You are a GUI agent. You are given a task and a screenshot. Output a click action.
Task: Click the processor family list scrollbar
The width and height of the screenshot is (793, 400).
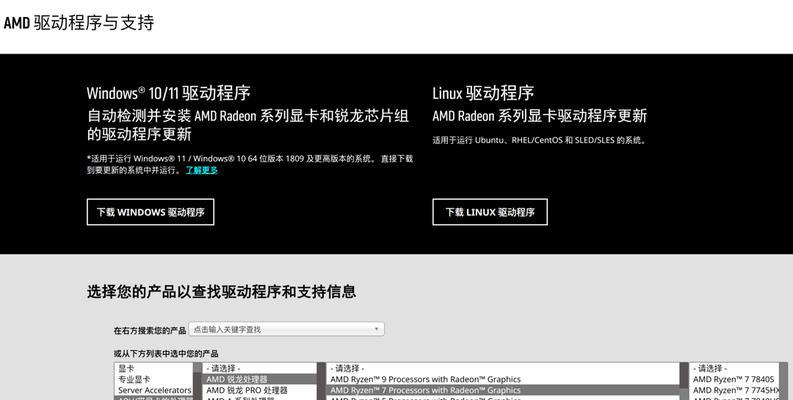point(321,381)
